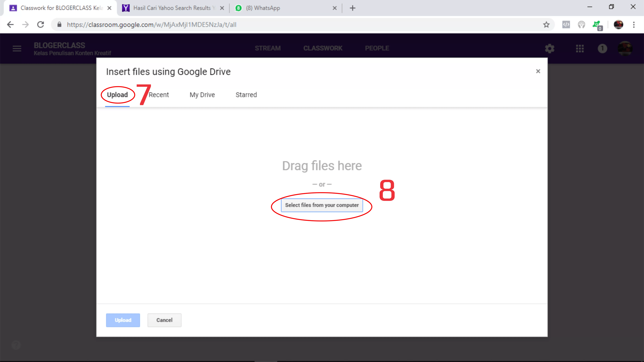Click the code extension icon
The height and width of the screenshot is (362, 644).
(x=566, y=25)
